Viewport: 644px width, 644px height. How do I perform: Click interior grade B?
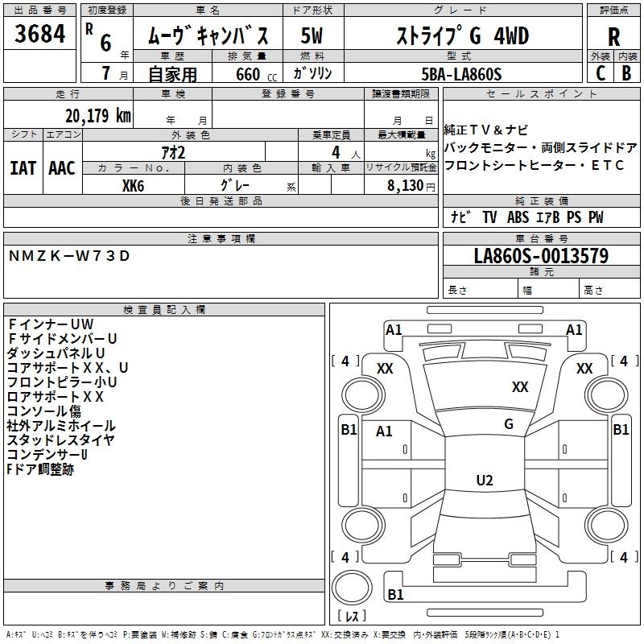click(x=626, y=72)
